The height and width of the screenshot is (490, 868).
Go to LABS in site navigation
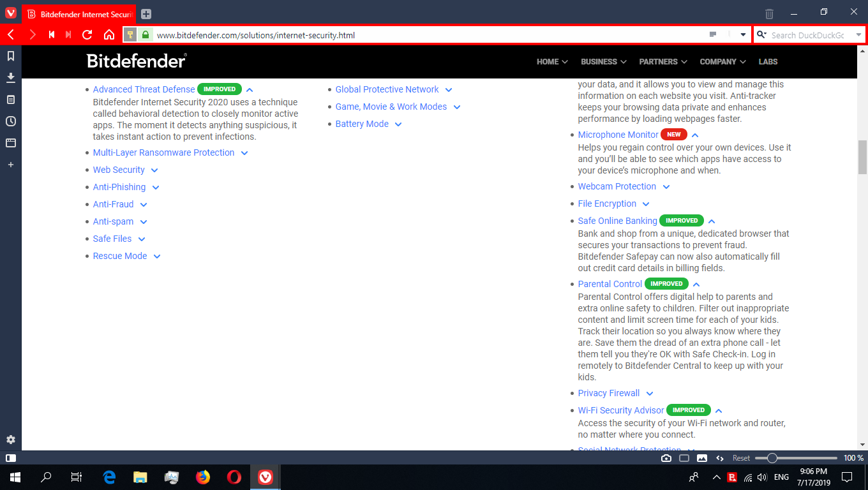768,62
